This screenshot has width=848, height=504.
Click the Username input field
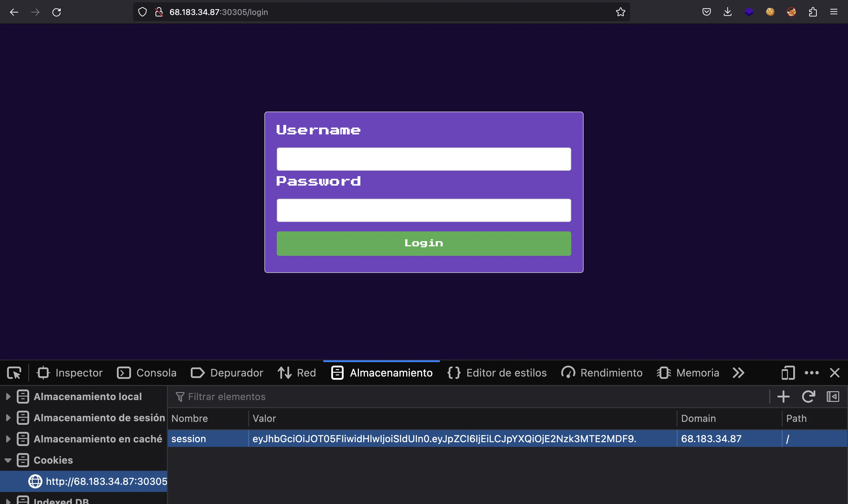424,158
